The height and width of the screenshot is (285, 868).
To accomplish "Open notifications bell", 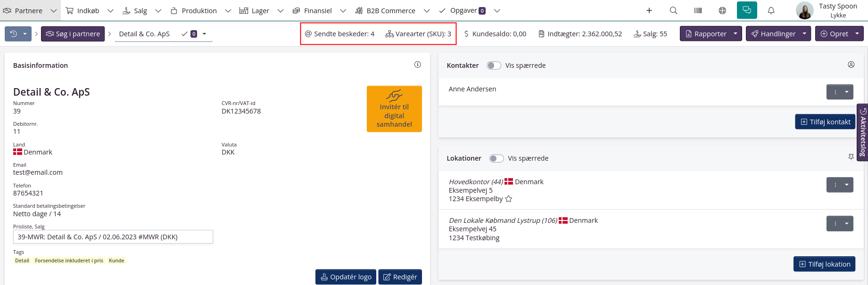I will (x=771, y=10).
